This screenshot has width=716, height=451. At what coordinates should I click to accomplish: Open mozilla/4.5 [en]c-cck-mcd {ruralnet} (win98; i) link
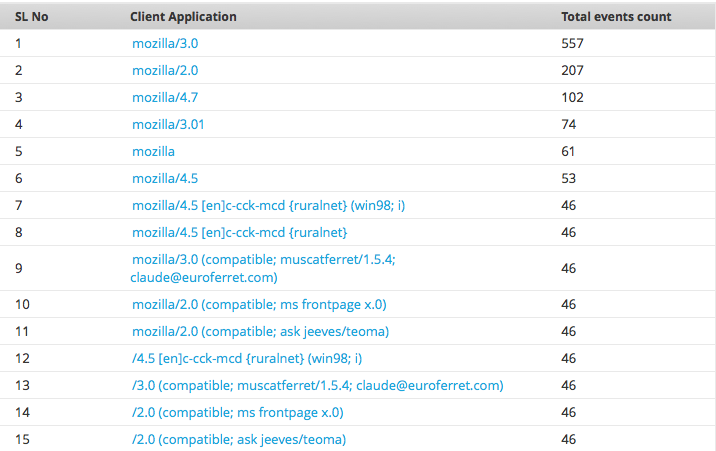pos(267,206)
